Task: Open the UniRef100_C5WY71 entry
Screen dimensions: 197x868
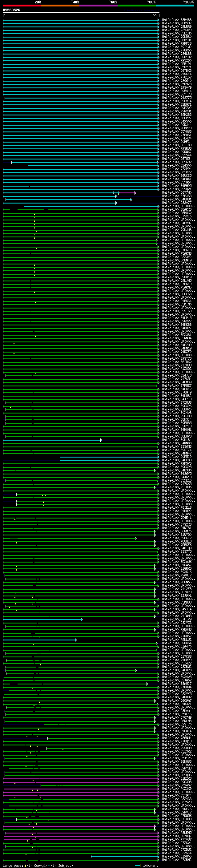Action: 176,67
